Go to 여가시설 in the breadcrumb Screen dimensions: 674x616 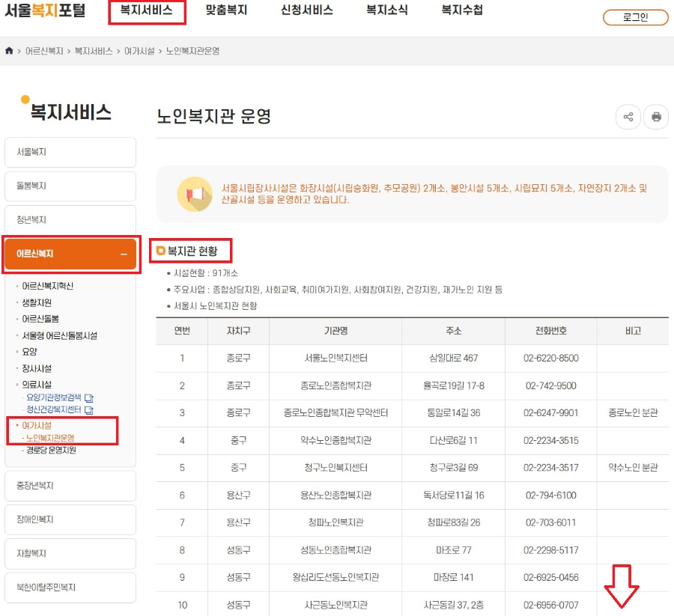pyautogui.click(x=139, y=51)
